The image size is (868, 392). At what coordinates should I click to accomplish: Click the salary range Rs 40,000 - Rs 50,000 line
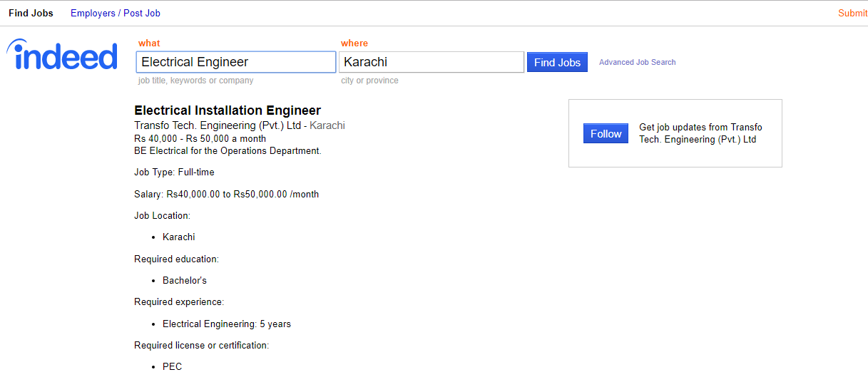pos(200,138)
